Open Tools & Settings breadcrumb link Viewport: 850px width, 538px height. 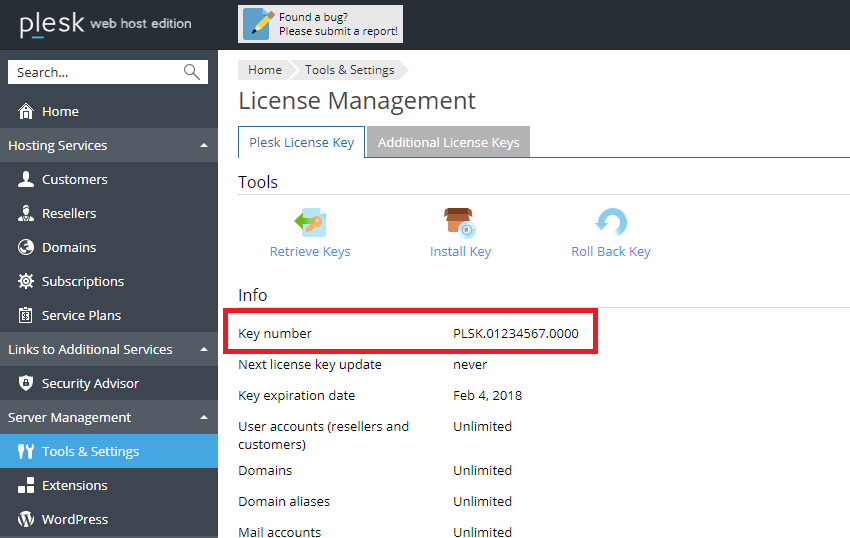click(x=349, y=70)
